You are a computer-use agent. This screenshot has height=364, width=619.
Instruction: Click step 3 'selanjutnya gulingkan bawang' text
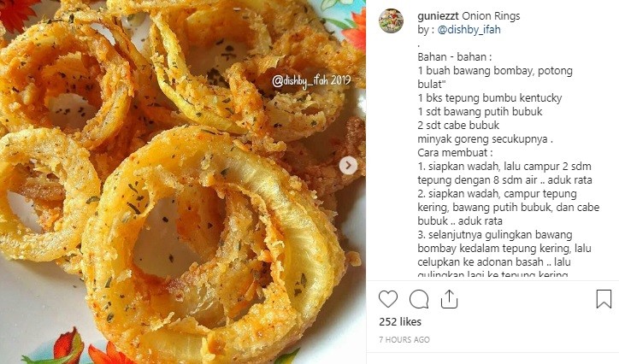(x=495, y=235)
